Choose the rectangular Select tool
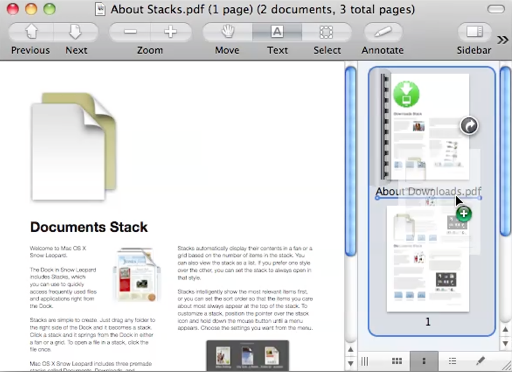This screenshot has width=512, height=372. pos(327,32)
